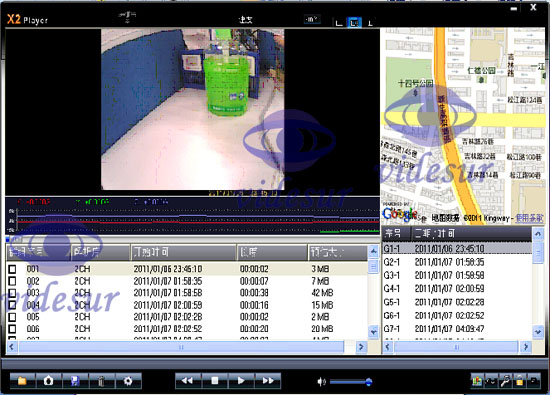Click the key-shaped icon in bottom-right toolbar

(x=505, y=381)
